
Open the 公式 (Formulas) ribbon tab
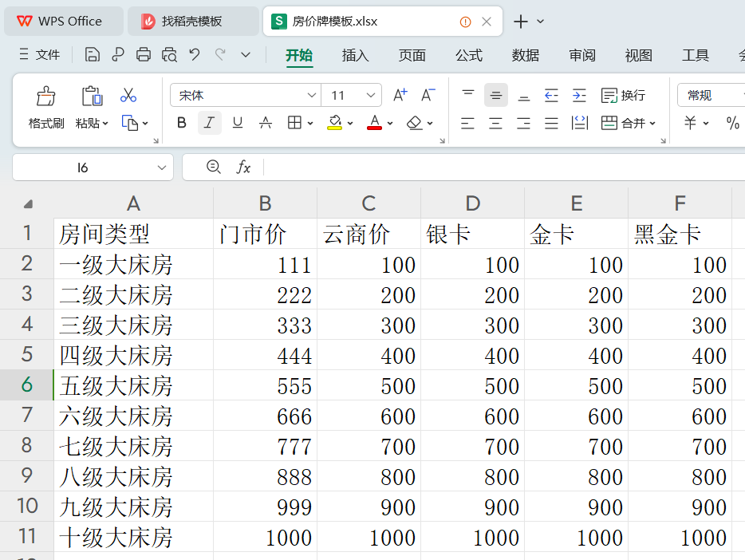click(468, 55)
